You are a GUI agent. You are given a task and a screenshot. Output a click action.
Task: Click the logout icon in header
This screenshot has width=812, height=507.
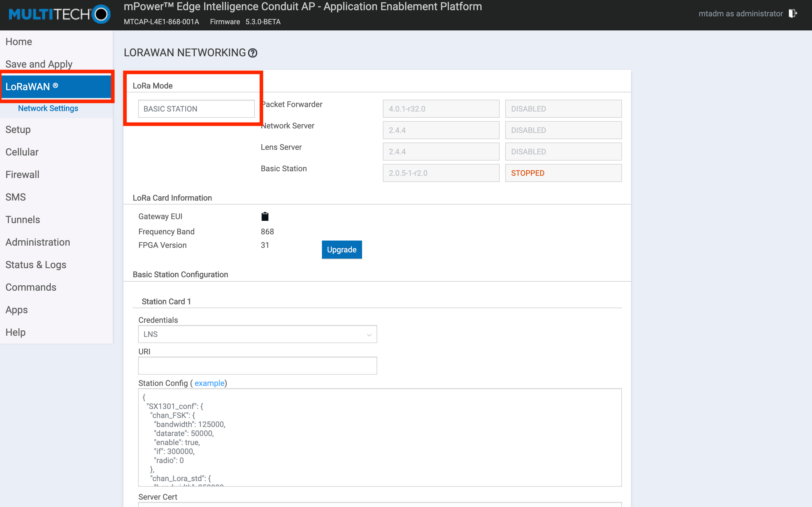tap(793, 14)
